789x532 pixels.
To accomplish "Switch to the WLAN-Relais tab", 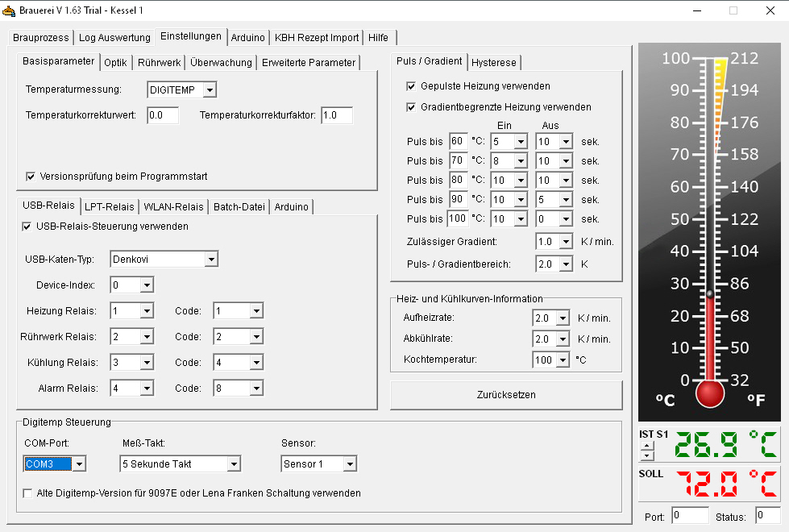I will point(173,207).
